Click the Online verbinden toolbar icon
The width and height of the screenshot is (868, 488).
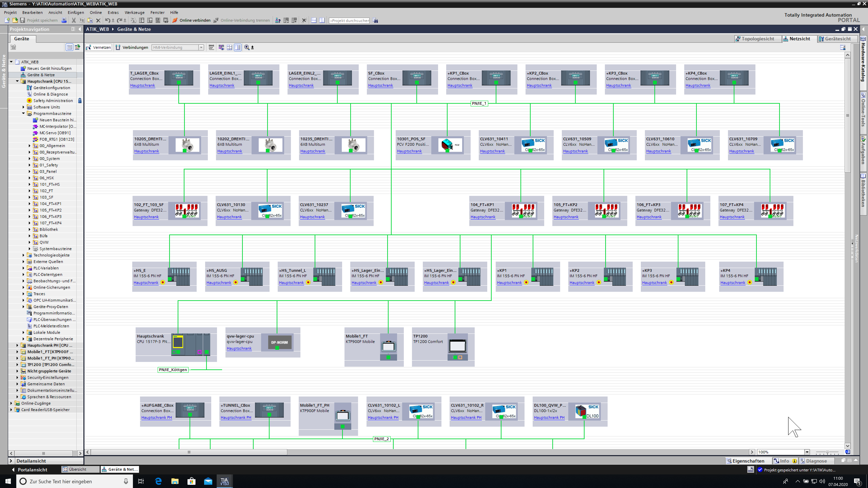tap(175, 20)
